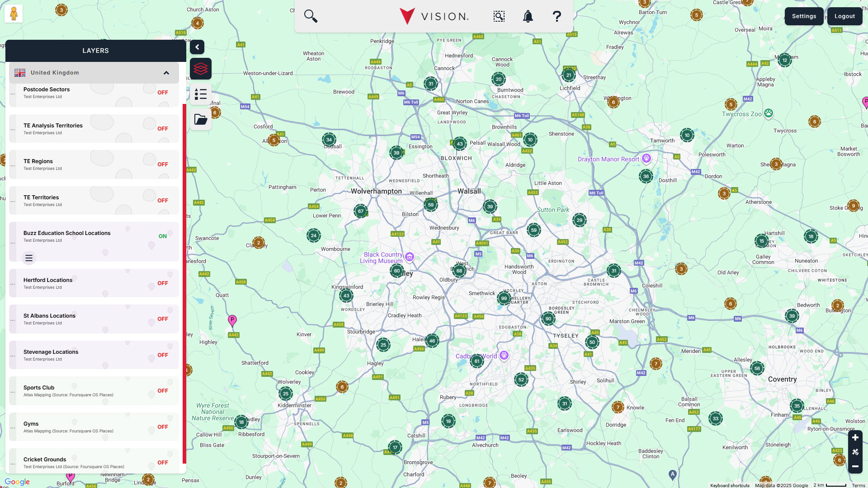This screenshot has height=488, width=868.
Task: Click the Street View Pegman icon
Action: point(13,14)
